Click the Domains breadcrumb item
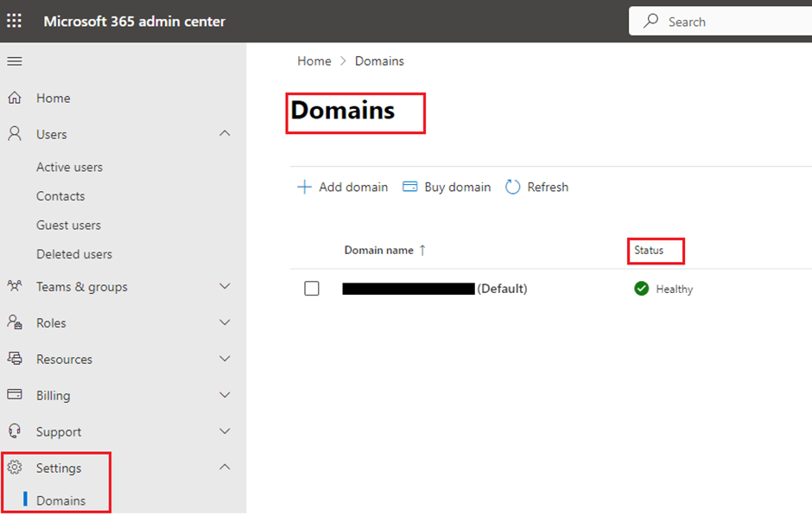This screenshot has width=812, height=516. pos(379,61)
